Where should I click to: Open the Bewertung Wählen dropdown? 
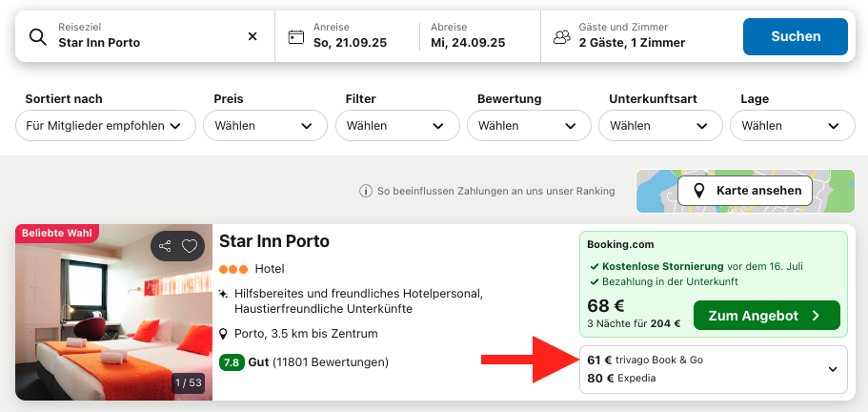[x=529, y=126]
